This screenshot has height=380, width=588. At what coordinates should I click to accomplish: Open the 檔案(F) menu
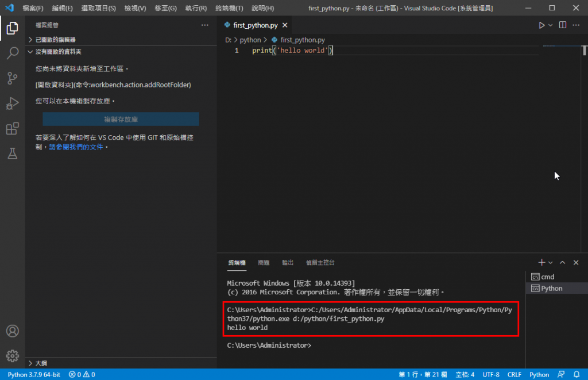click(x=33, y=8)
